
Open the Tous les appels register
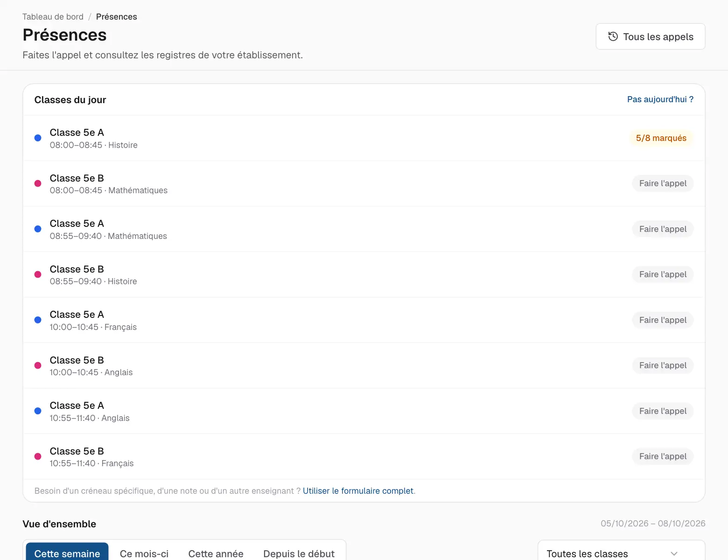pos(651,36)
